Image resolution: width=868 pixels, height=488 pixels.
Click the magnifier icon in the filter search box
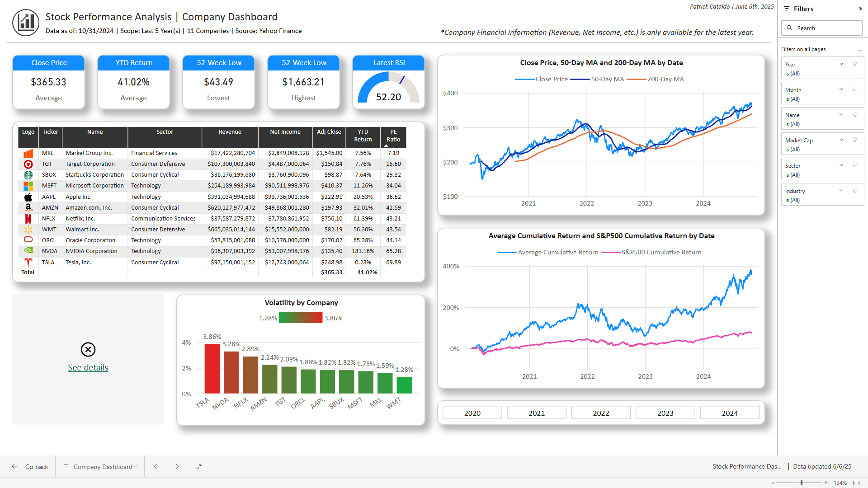click(789, 28)
